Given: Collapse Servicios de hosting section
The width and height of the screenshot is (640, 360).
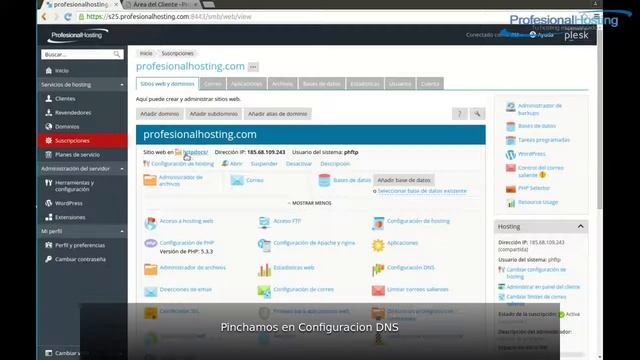Looking at the screenshot, I should tap(122, 84).
